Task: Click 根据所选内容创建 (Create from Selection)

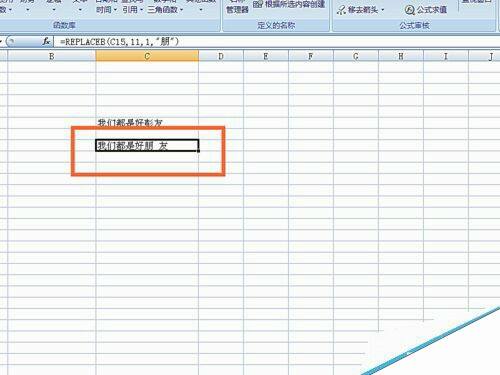Action: pyautogui.click(x=289, y=4)
